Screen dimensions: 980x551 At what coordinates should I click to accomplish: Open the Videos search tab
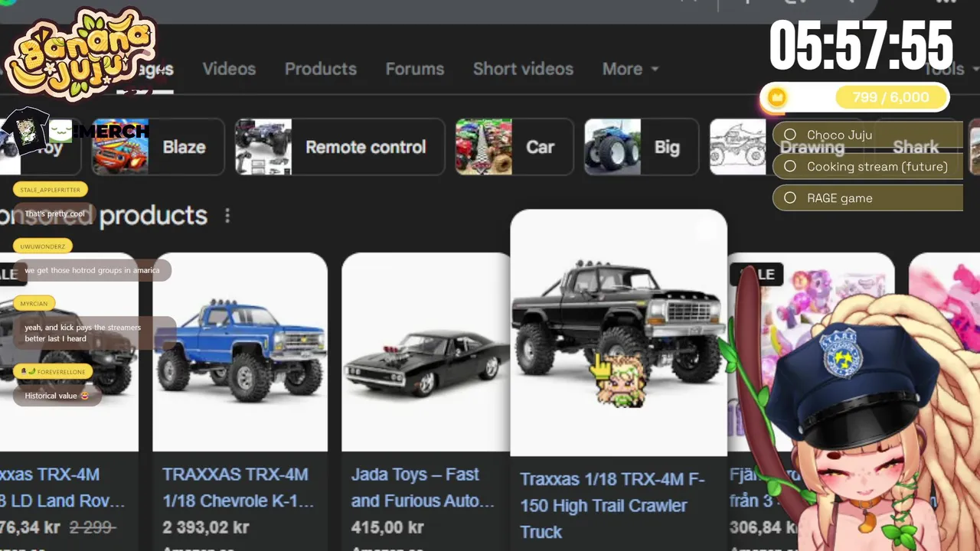229,69
